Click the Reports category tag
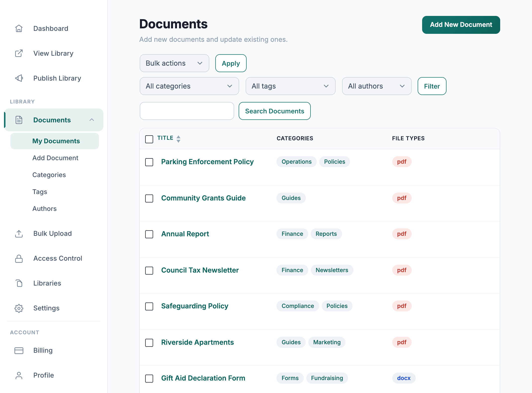 point(326,234)
